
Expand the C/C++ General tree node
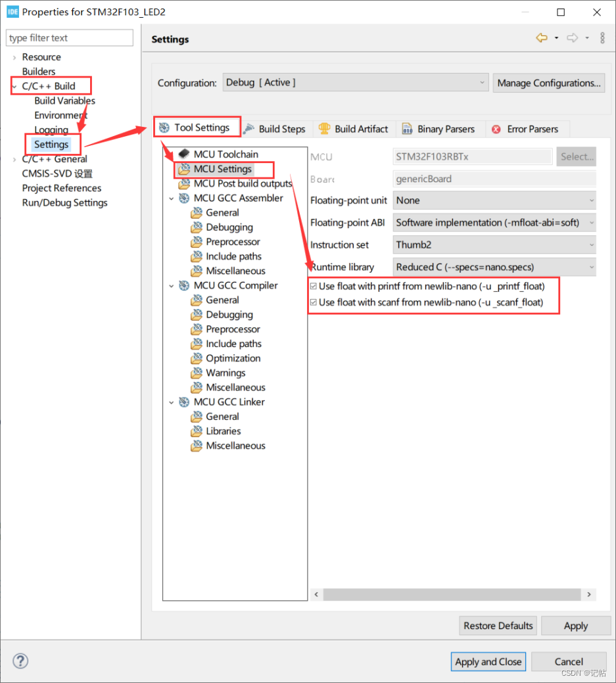14,160
